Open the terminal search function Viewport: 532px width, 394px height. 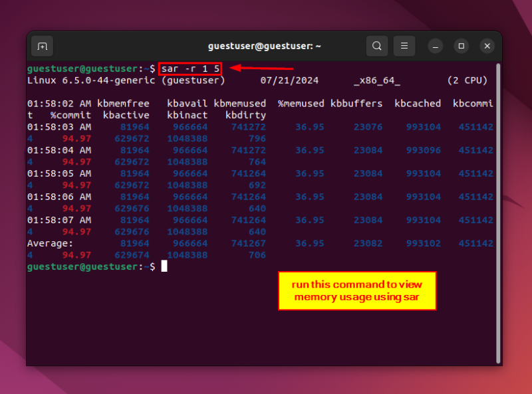tap(377, 46)
